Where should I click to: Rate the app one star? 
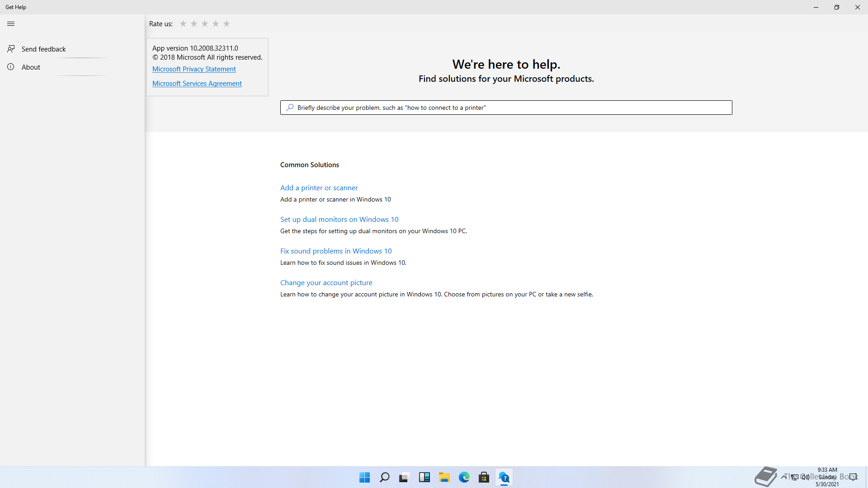183,23
